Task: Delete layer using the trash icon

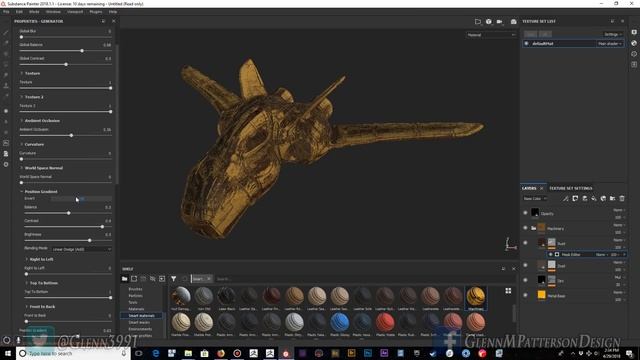Action: point(622,199)
